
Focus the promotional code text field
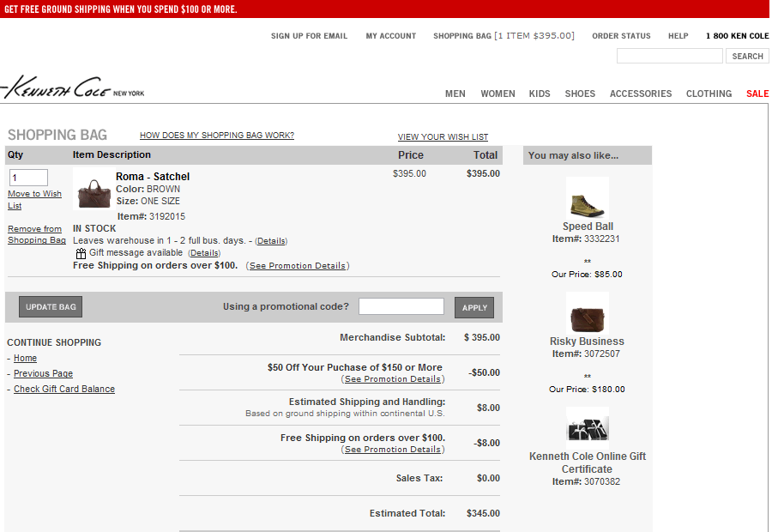coord(401,307)
